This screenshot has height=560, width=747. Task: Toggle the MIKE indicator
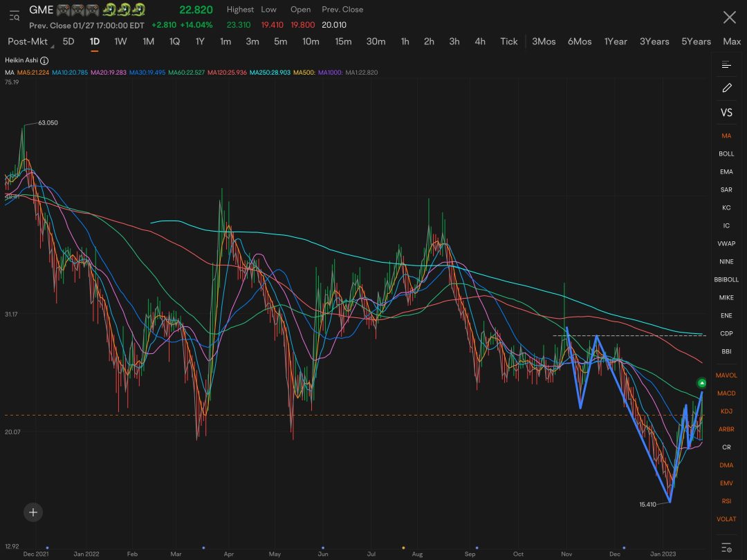click(726, 297)
